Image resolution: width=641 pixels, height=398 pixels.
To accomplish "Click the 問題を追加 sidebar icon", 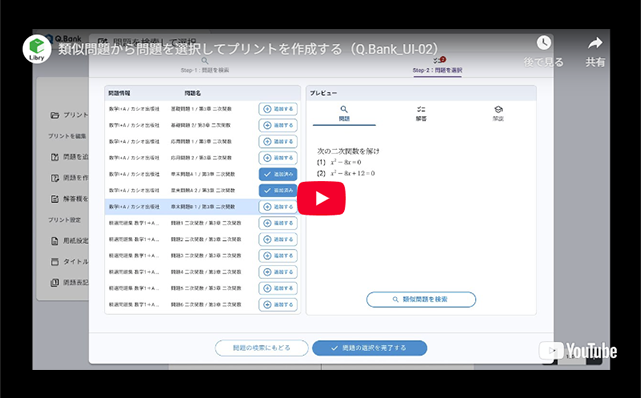I will click(55, 157).
